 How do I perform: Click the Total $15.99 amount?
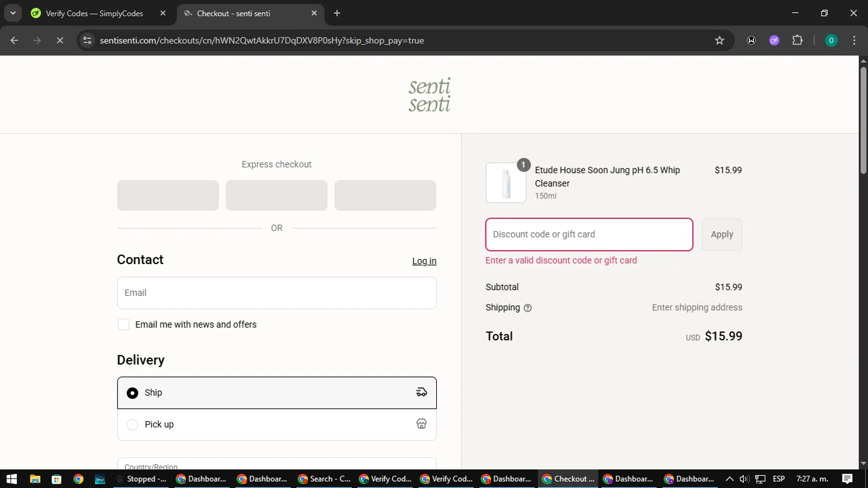click(723, 336)
